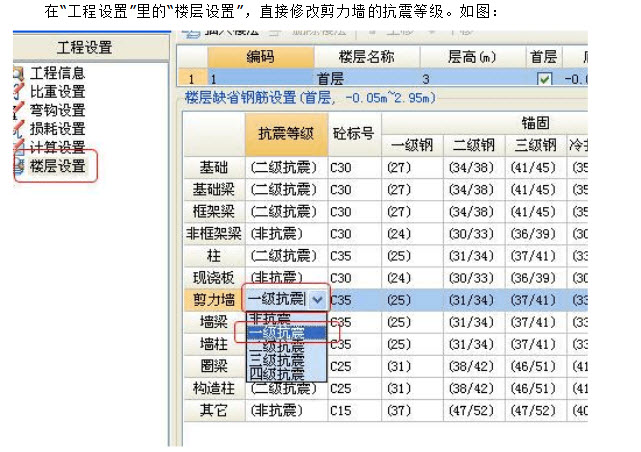Open the 剪力墙 seismic grade dropdown arrow
The image size is (641, 452).
coord(317,299)
